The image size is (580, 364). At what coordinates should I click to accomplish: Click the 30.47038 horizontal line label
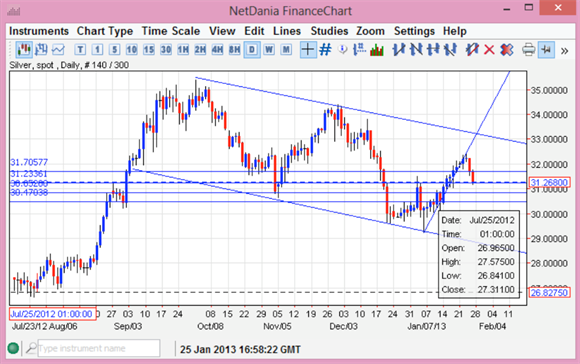pos(29,192)
